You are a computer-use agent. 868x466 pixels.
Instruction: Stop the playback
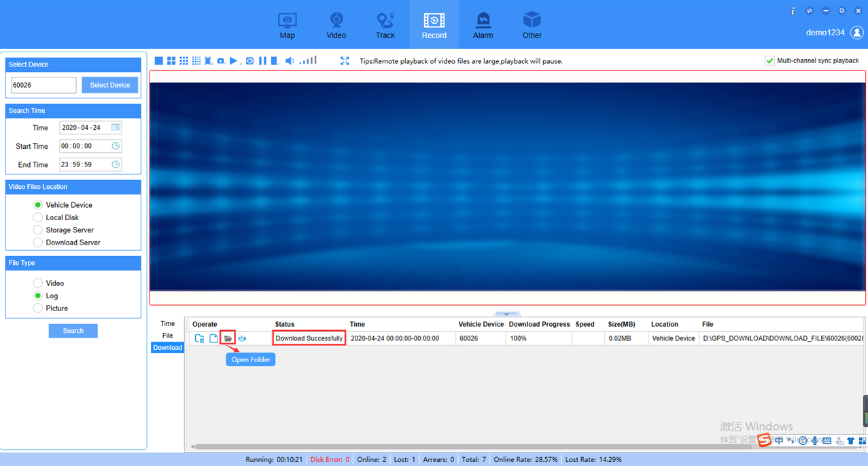coord(275,61)
